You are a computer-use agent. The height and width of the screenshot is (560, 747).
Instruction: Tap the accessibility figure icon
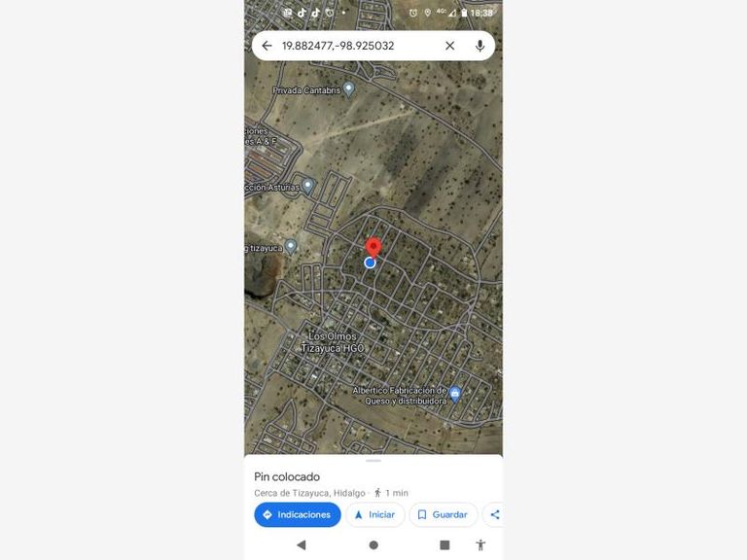(x=480, y=544)
